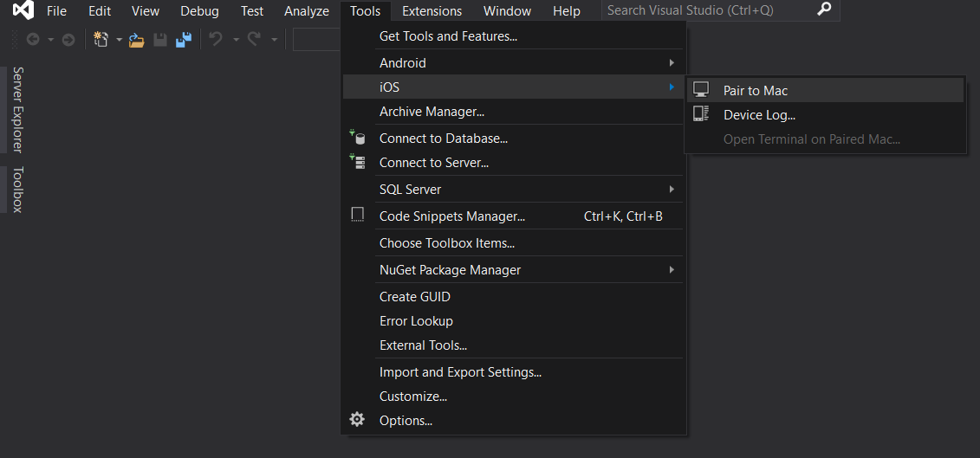Image resolution: width=980 pixels, height=458 pixels.
Task: Open Archive Manager
Action: point(513,112)
